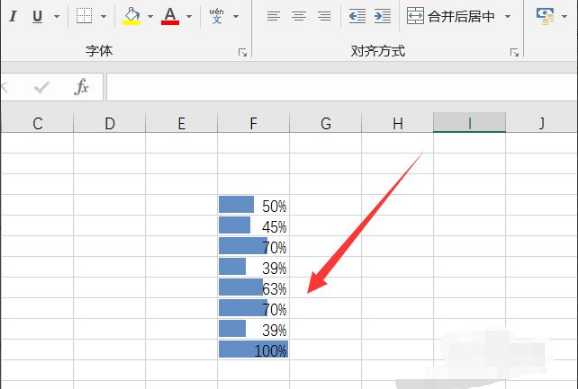Select column F header
Viewport: 578px width, 389px height.
(x=254, y=123)
